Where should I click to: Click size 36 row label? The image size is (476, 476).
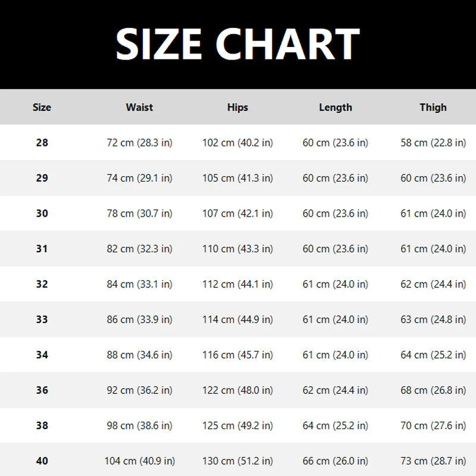coord(42,390)
